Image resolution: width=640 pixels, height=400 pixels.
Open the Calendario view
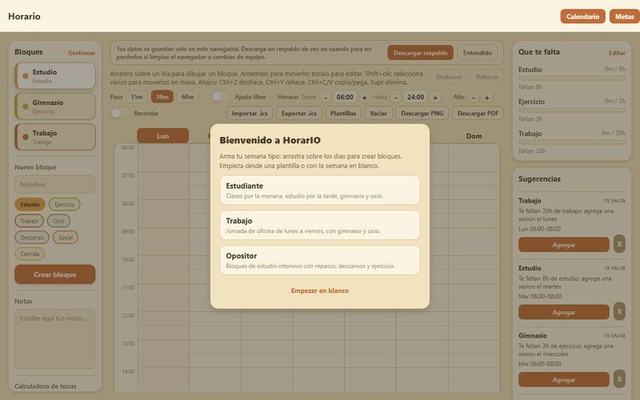[x=582, y=16]
